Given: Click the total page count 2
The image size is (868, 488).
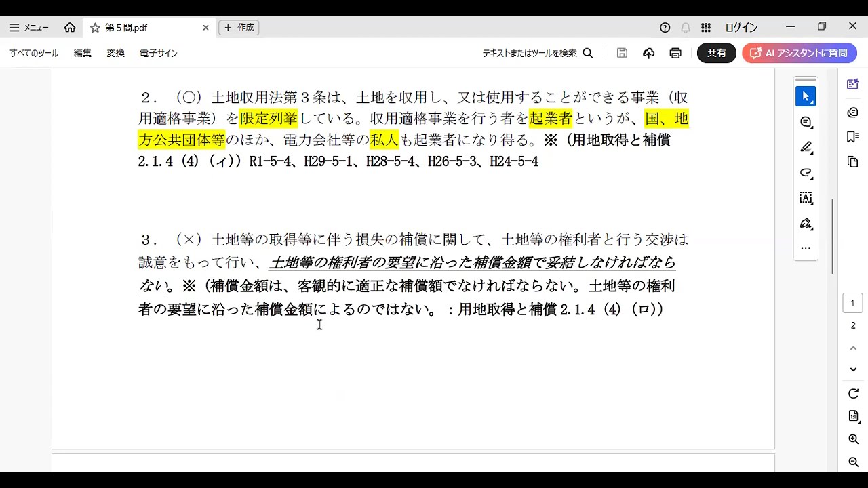Looking at the screenshot, I should click(x=853, y=325).
